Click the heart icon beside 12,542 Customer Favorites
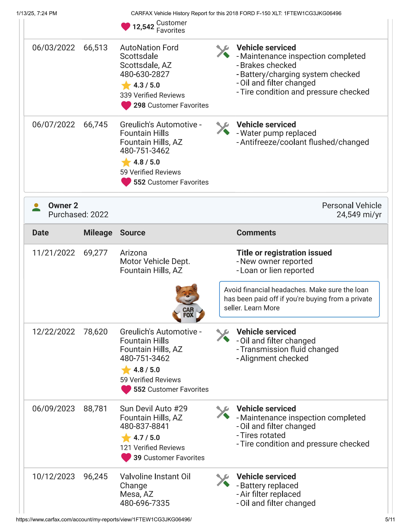 click(126, 27)
